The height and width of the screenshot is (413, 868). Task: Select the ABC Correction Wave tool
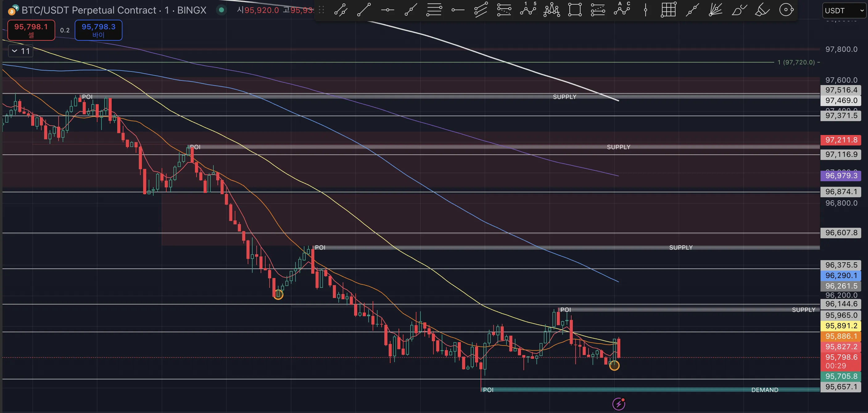(x=622, y=10)
